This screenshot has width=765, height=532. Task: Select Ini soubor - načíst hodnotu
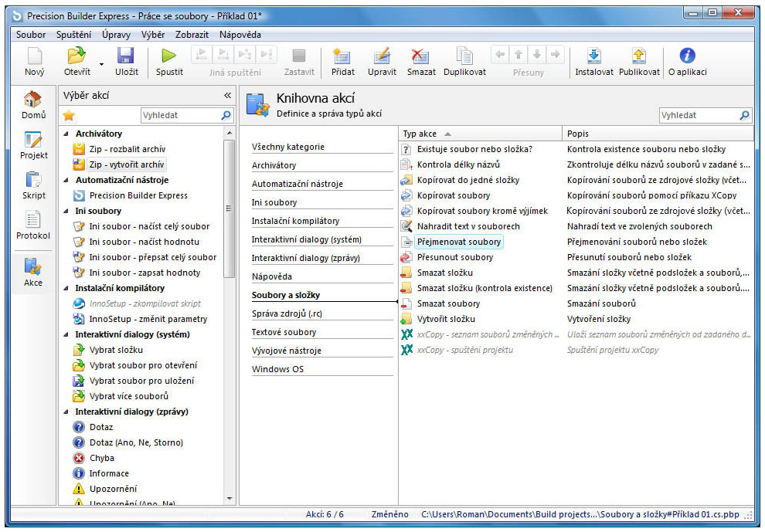click(x=144, y=242)
